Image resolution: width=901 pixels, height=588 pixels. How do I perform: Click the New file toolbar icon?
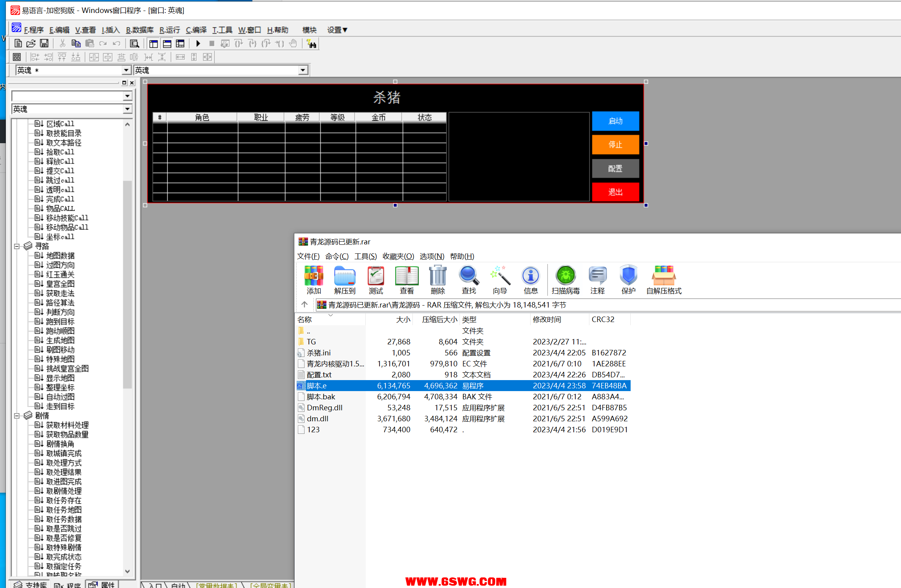18,44
